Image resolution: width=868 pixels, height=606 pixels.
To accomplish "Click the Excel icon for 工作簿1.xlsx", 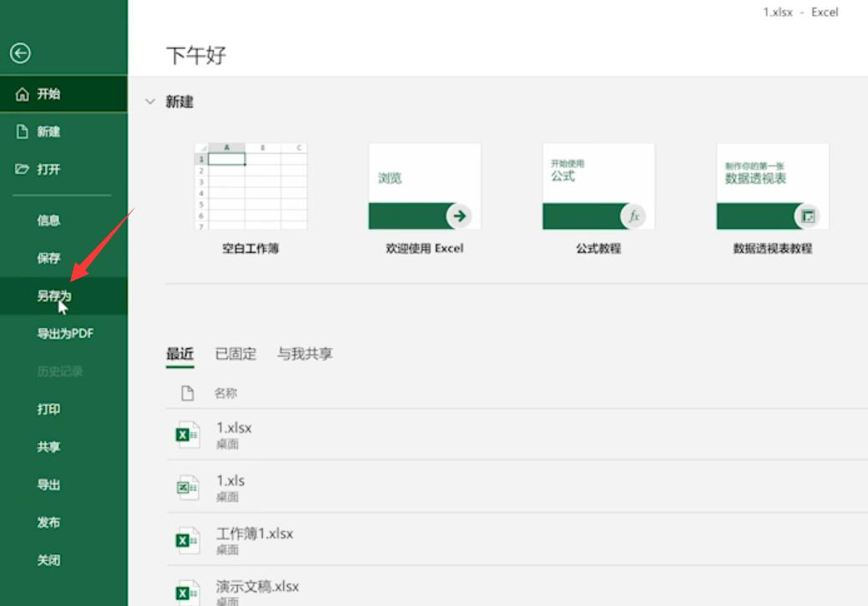I will 187,541.
